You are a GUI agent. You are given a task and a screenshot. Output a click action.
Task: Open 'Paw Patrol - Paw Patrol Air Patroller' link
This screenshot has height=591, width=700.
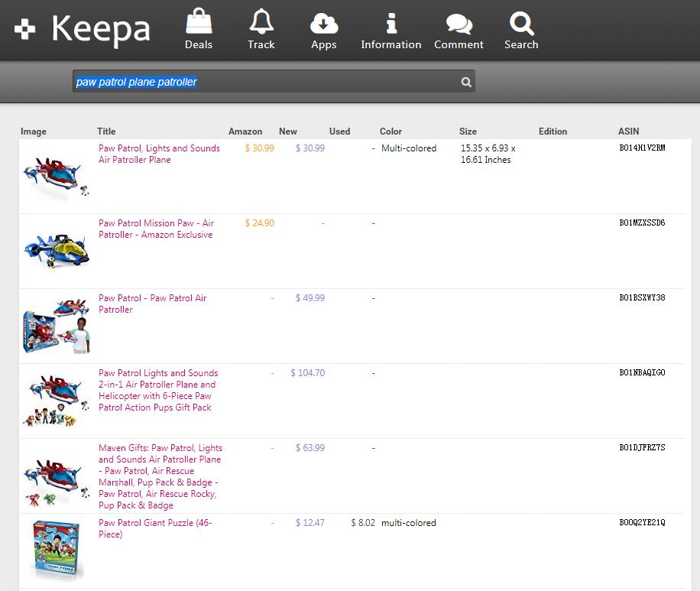click(153, 304)
